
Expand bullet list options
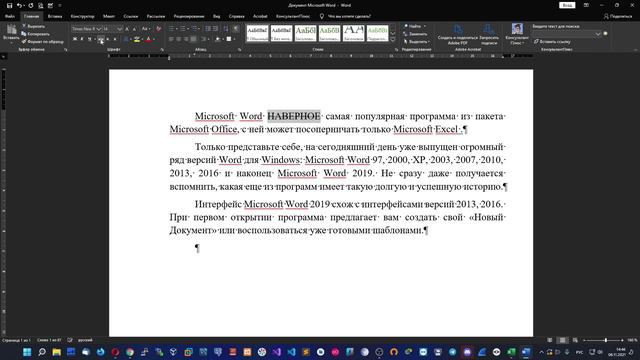pos(177,29)
